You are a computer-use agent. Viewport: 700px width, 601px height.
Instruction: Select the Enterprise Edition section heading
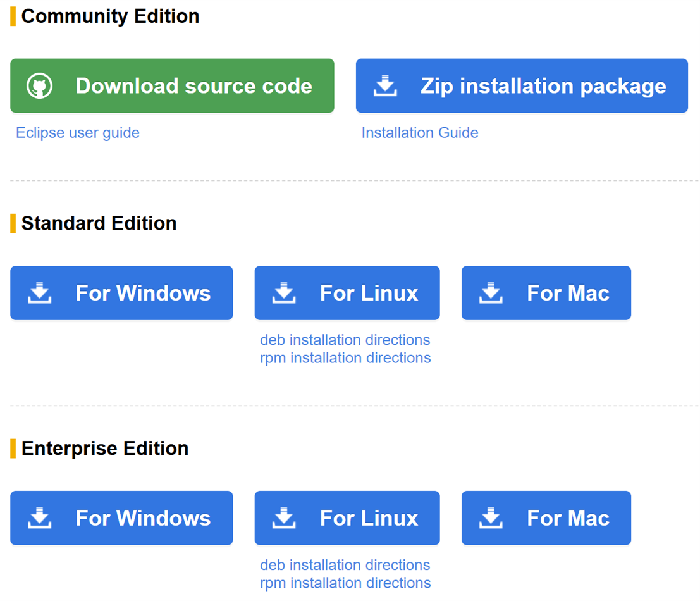point(105,449)
